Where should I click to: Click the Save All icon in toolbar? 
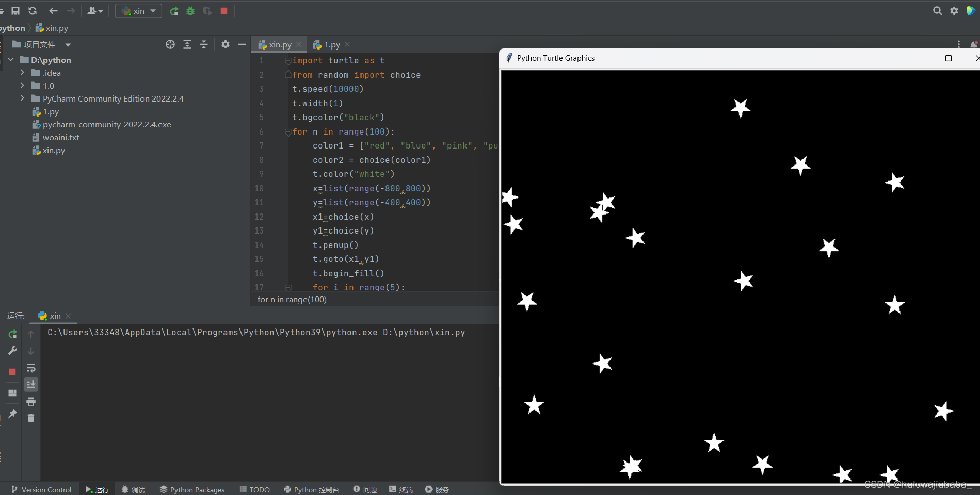tap(15, 11)
